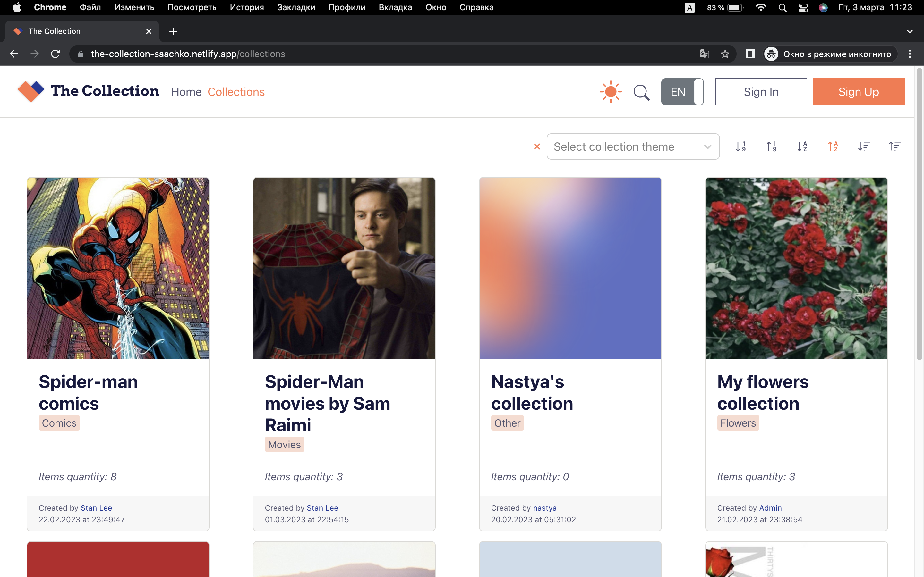The width and height of the screenshot is (924, 577).
Task: Open Stan Lee's profile link
Action: pos(96,507)
